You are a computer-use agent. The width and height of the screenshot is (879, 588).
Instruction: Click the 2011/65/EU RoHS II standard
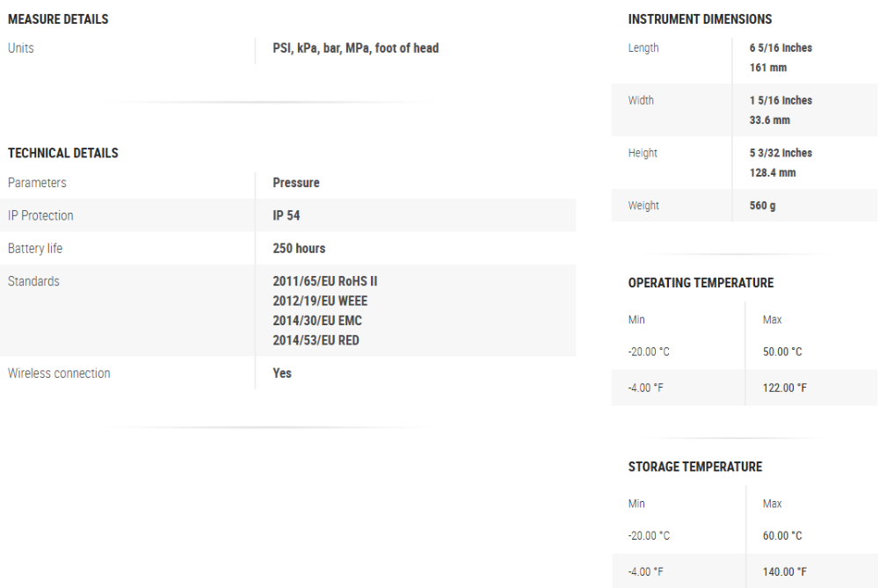(x=325, y=281)
